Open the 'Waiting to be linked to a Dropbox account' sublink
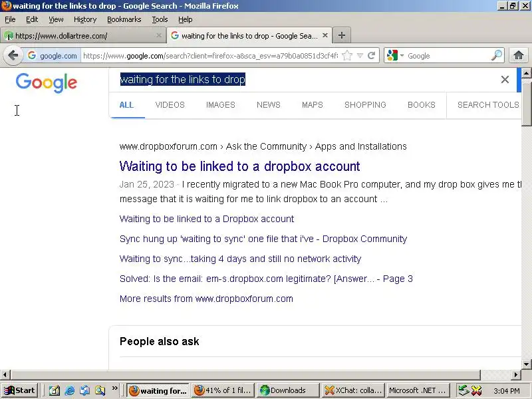The height and width of the screenshot is (399, 532). (207, 219)
